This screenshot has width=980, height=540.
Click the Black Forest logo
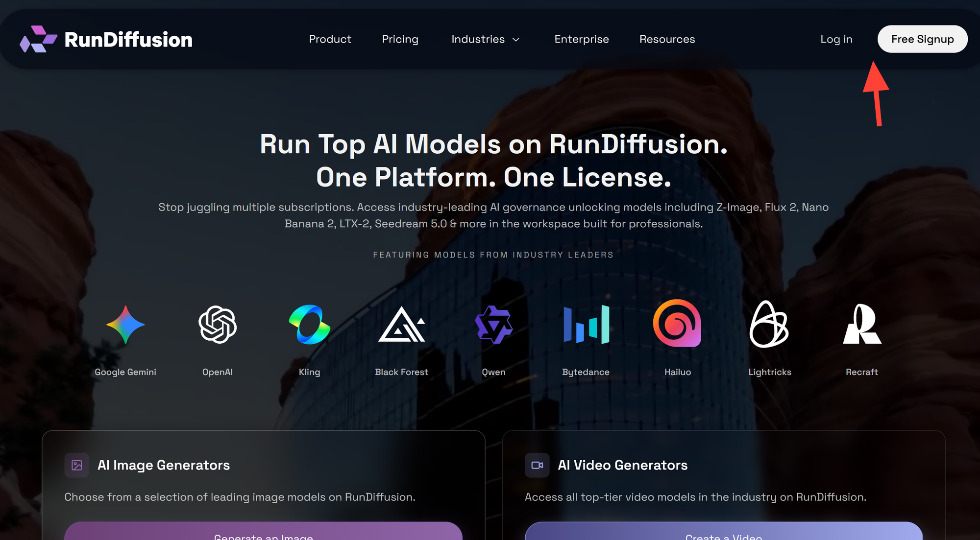[x=401, y=324]
